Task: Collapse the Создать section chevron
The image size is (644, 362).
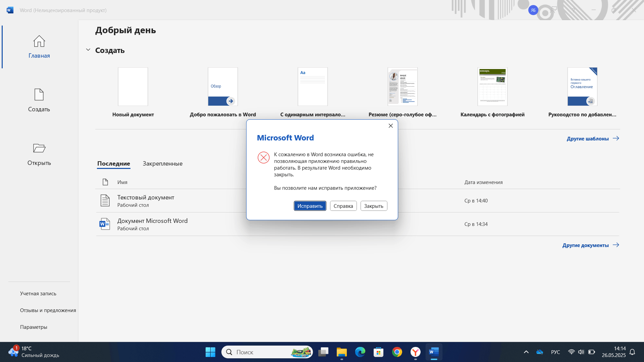Action: coord(88,50)
